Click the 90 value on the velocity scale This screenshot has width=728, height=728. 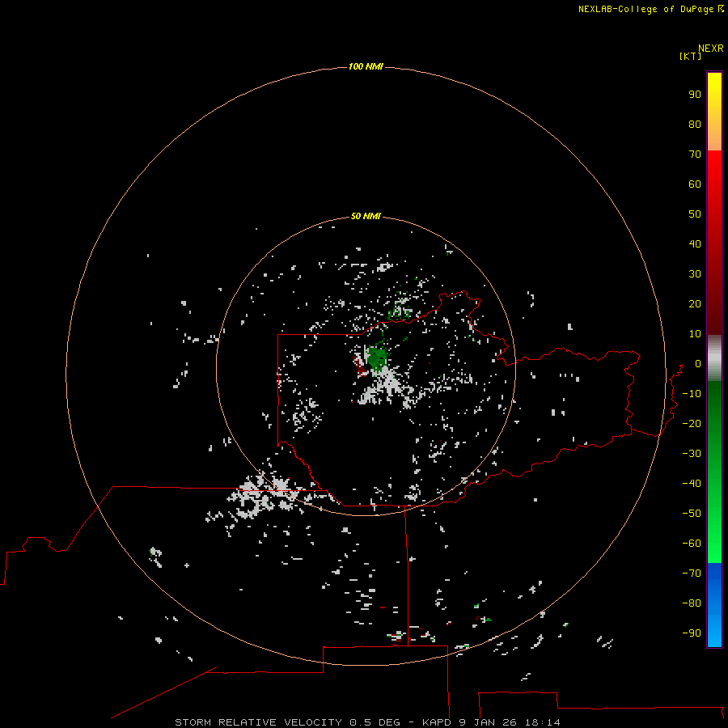pos(695,95)
